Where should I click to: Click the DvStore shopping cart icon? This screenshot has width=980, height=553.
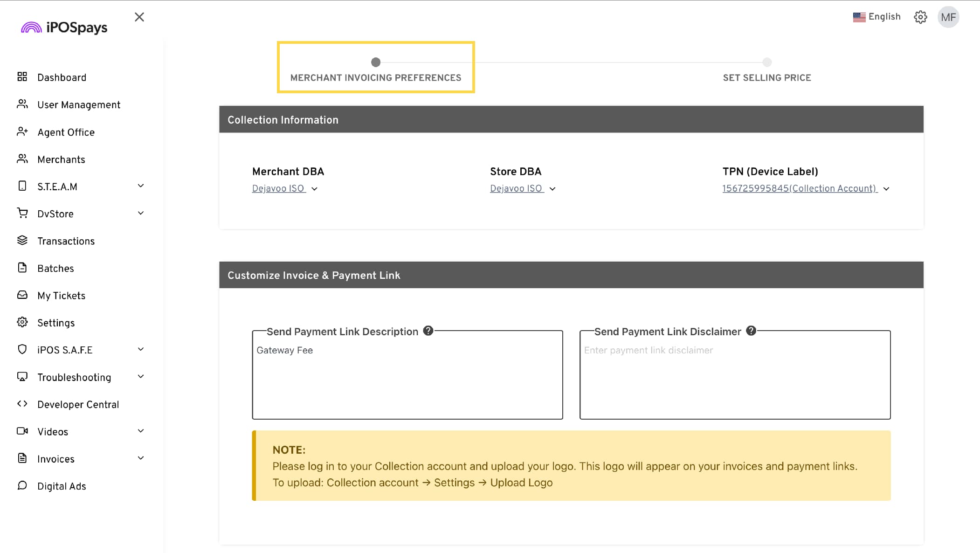pyautogui.click(x=22, y=213)
